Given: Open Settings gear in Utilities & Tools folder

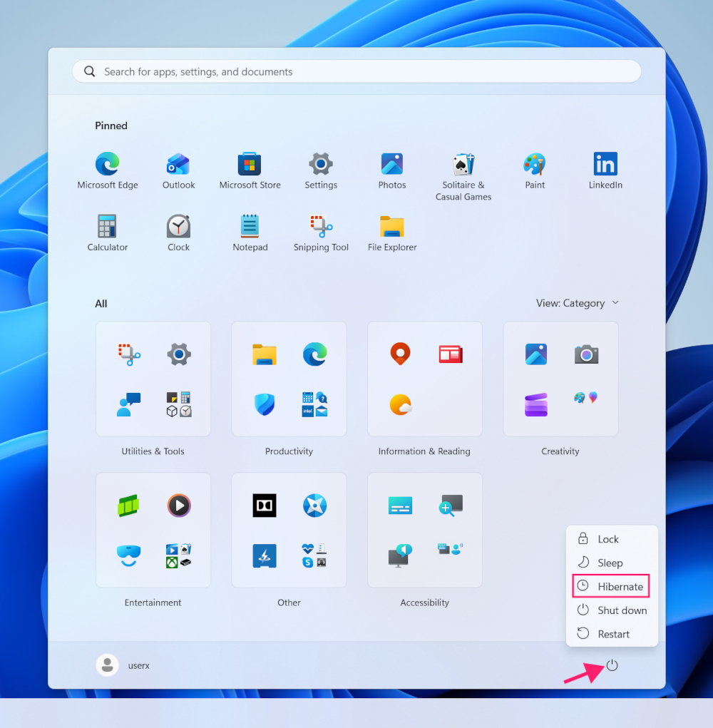Looking at the screenshot, I should click(x=179, y=354).
